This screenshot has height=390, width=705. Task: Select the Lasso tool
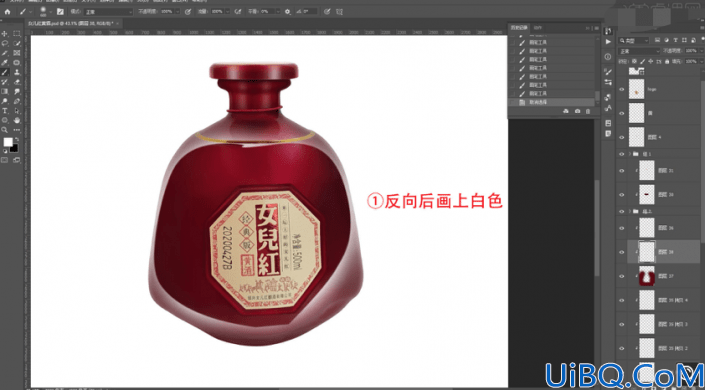pyautogui.click(x=5, y=44)
